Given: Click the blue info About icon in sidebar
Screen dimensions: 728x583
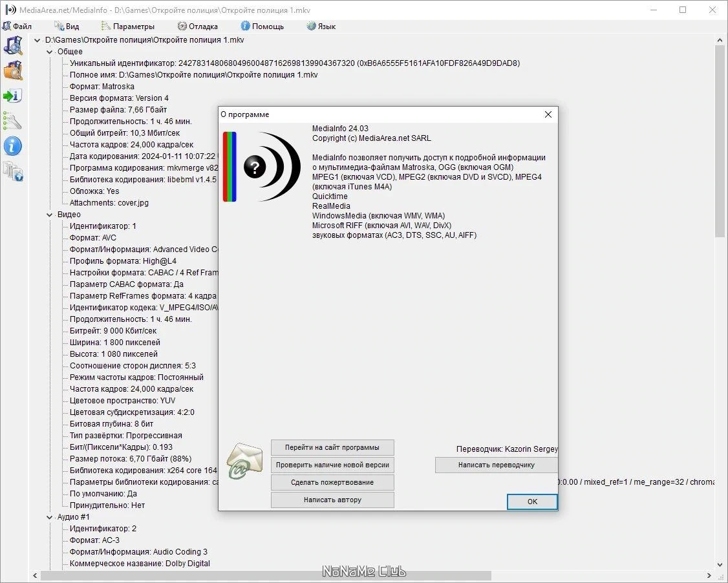Looking at the screenshot, I should coord(12,146).
